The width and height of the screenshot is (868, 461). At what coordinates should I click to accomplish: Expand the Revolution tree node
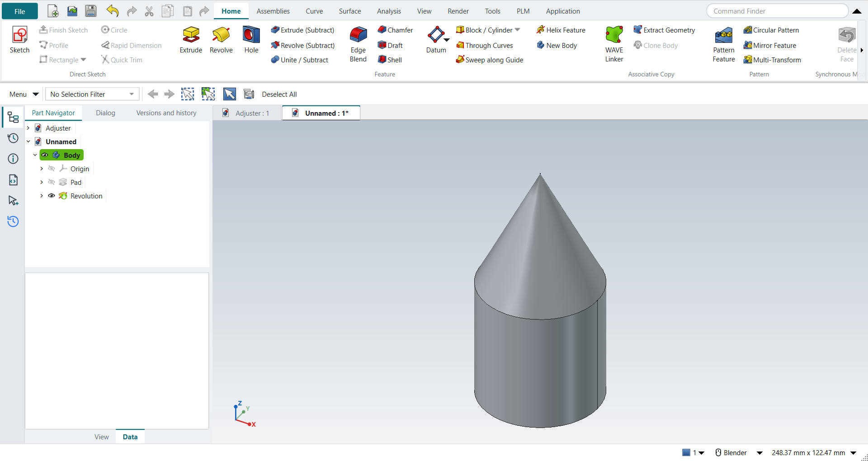[42, 196]
